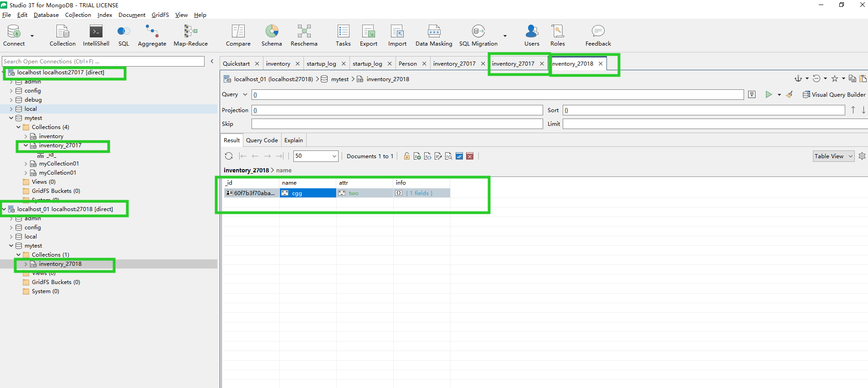Close the Person tab
Viewport: 868px width, 388px height.
click(x=424, y=63)
